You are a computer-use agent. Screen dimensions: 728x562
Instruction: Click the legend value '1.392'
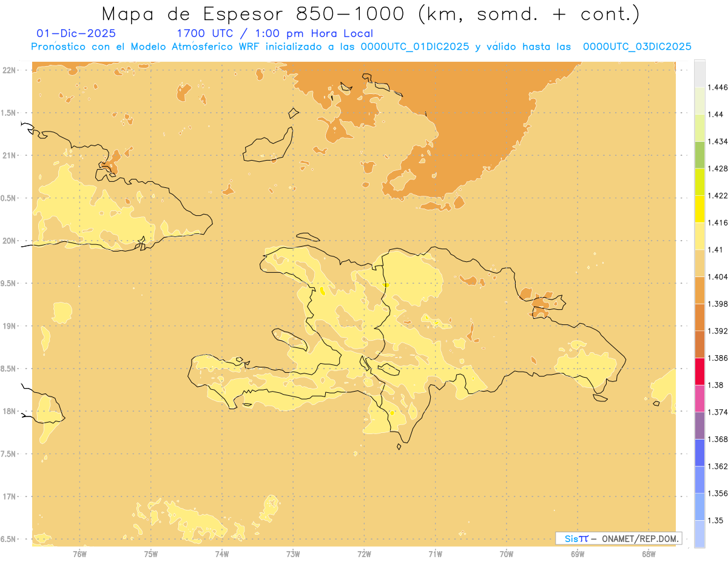tap(718, 331)
